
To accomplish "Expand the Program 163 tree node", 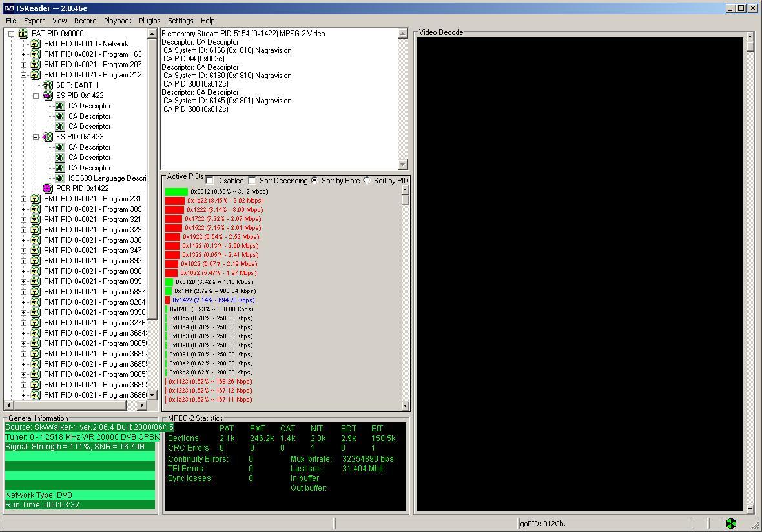I will tap(23, 54).
